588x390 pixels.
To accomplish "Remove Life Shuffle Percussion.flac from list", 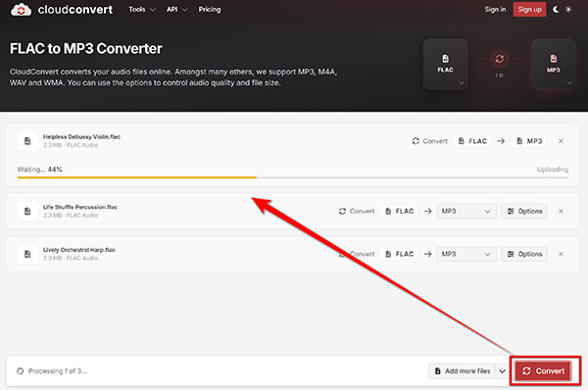I will click(561, 211).
